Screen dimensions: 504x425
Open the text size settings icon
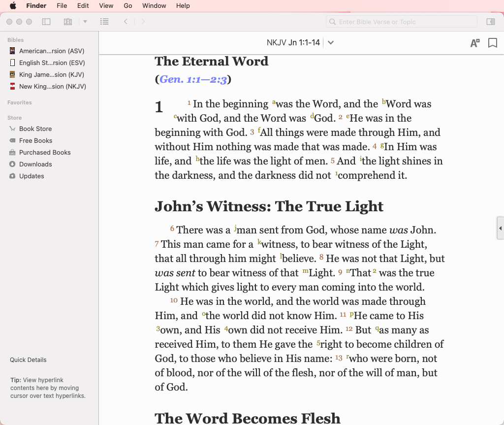click(474, 43)
